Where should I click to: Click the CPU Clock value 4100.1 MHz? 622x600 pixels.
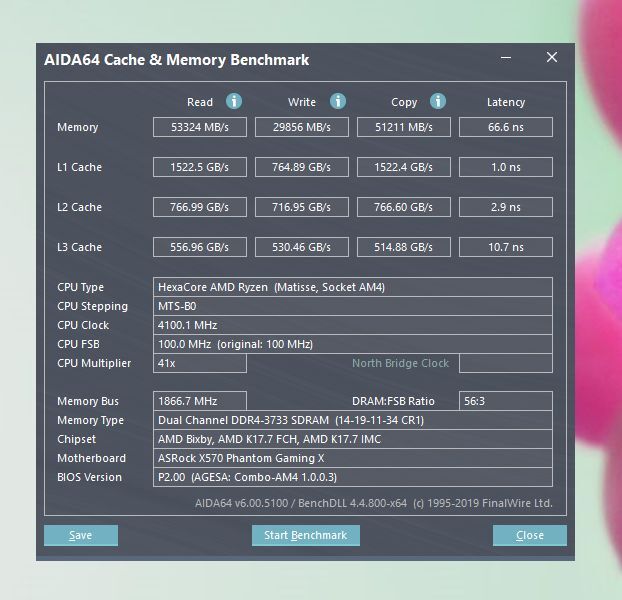click(x=353, y=325)
